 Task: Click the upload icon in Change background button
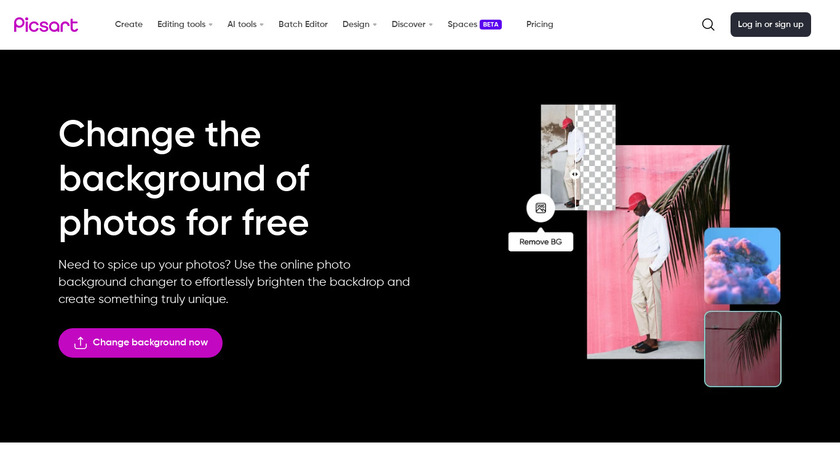pyautogui.click(x=80, y=343)
